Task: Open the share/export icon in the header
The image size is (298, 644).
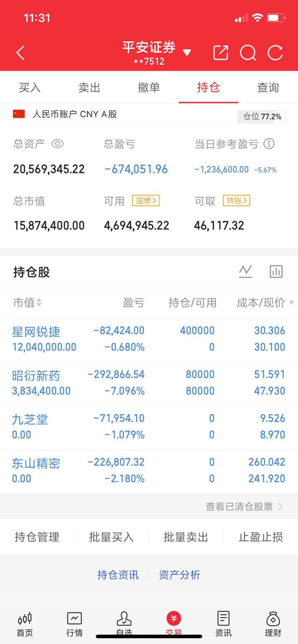Action: [221, 52]
